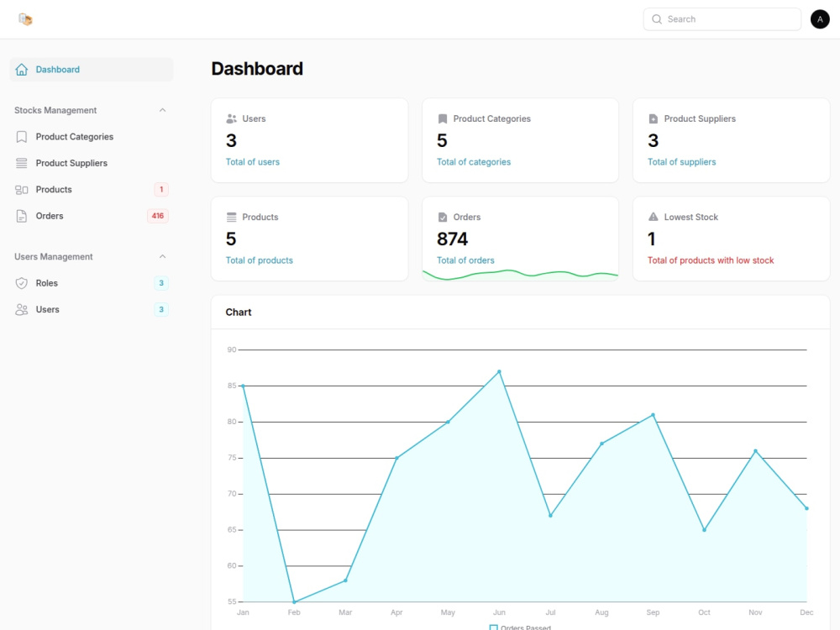Click the Dec data point on chart
840x630 pixels.
pyautogui.click(x=806, y=508)
